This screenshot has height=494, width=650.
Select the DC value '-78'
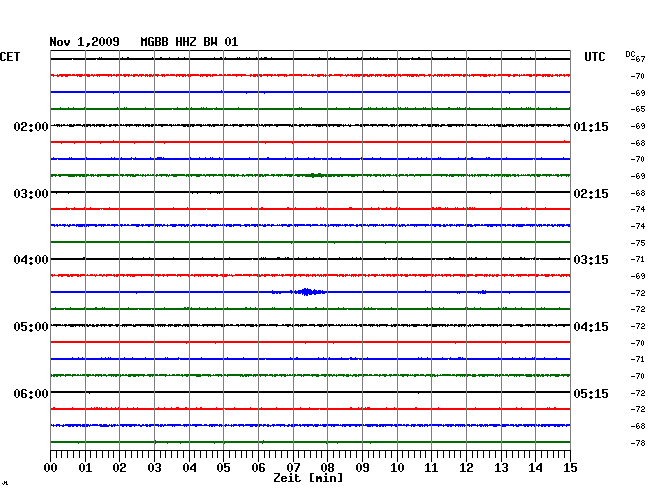(638, 443)
